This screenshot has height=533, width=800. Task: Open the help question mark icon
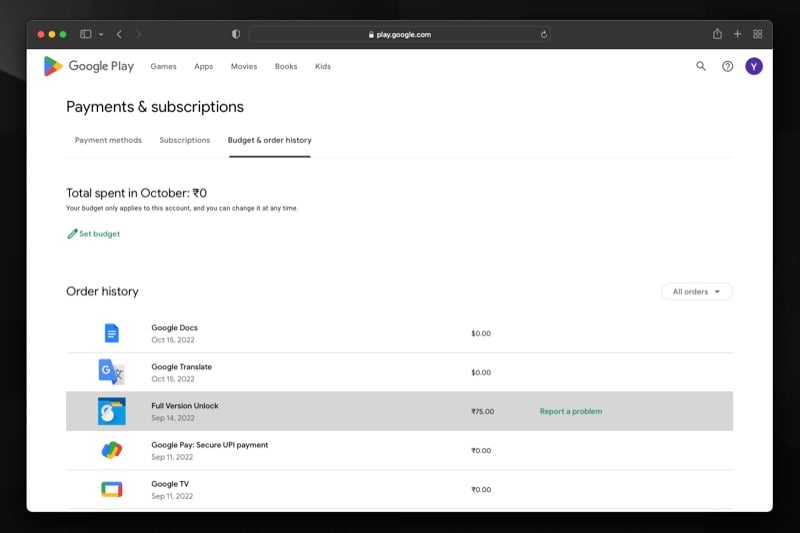[728, 66]
